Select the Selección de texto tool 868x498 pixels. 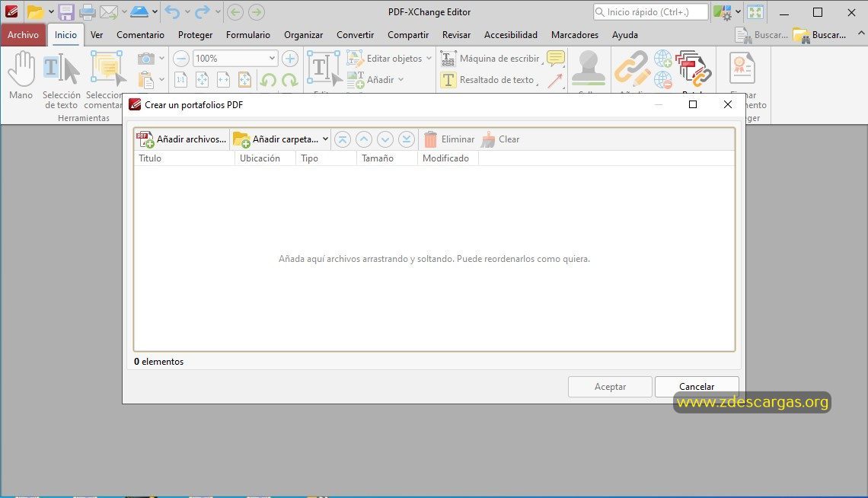(62, 80)
